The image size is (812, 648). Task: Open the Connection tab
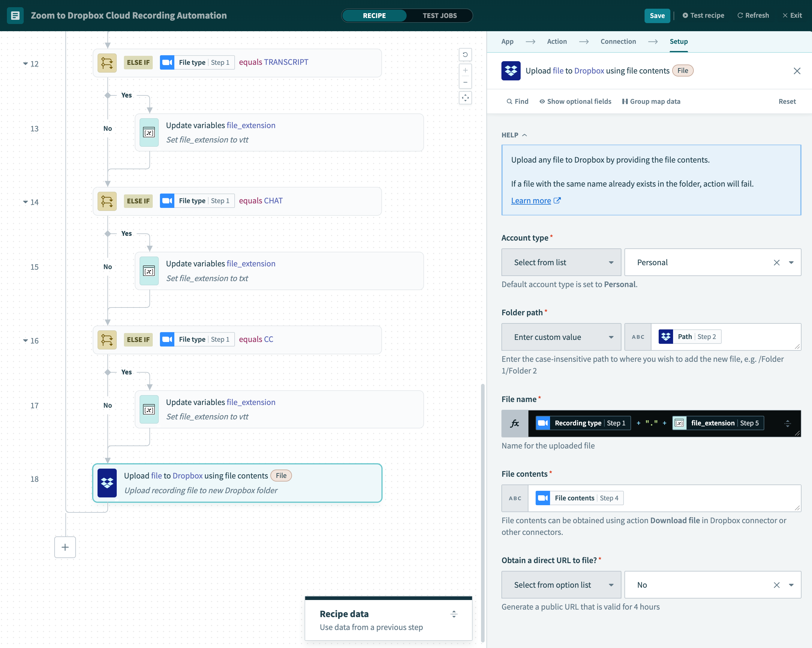point(618,41)
